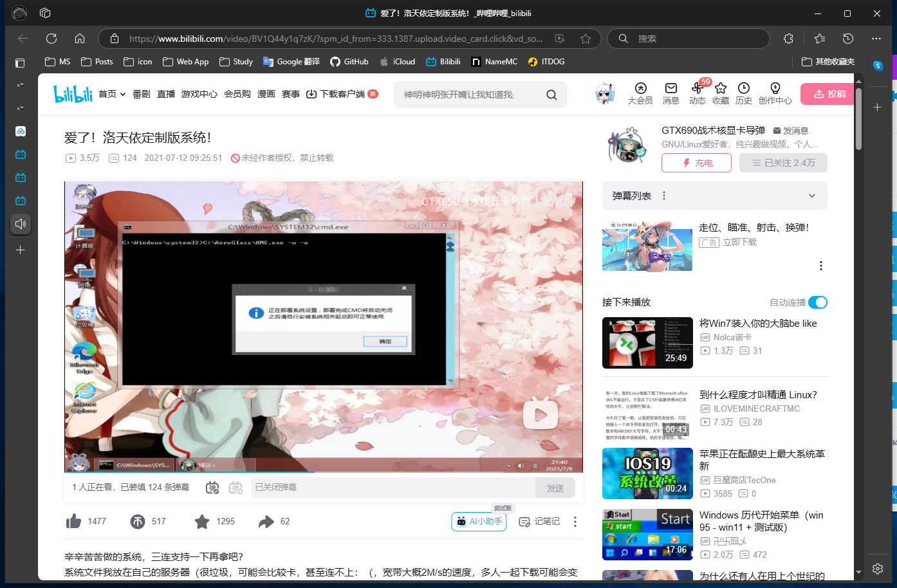Screen dimensions: 897x588
Task: Open the 动态 feed icon with badge
Action: click(x=698, y=89)
